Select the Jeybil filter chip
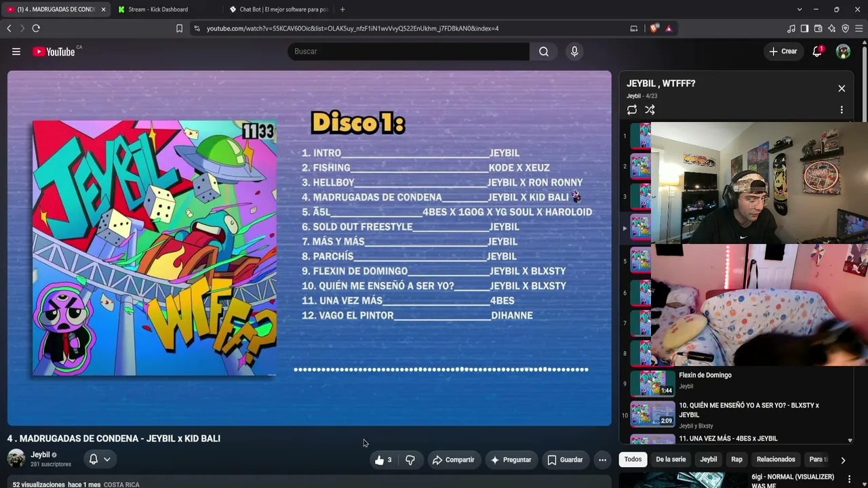 709,460
